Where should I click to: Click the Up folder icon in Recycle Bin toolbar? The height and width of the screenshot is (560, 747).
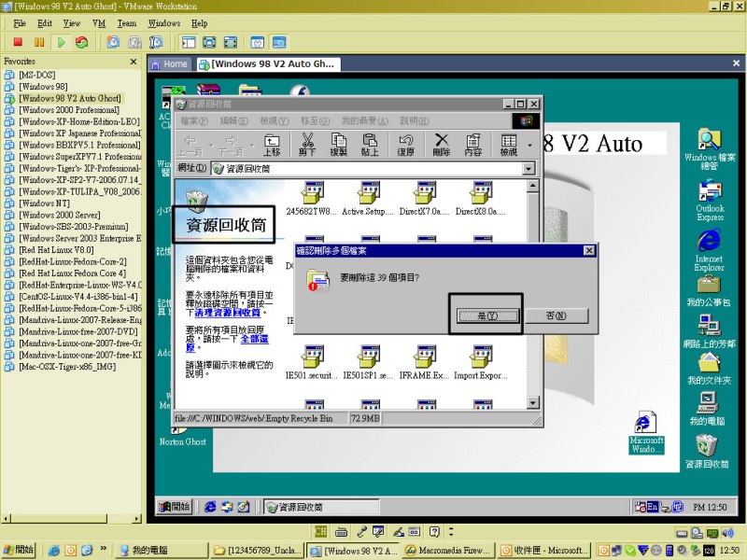272,145
